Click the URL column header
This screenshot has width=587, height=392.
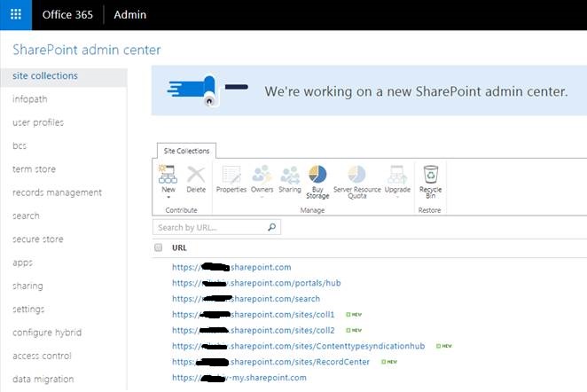pyautogui.click(x=179, y=247)
